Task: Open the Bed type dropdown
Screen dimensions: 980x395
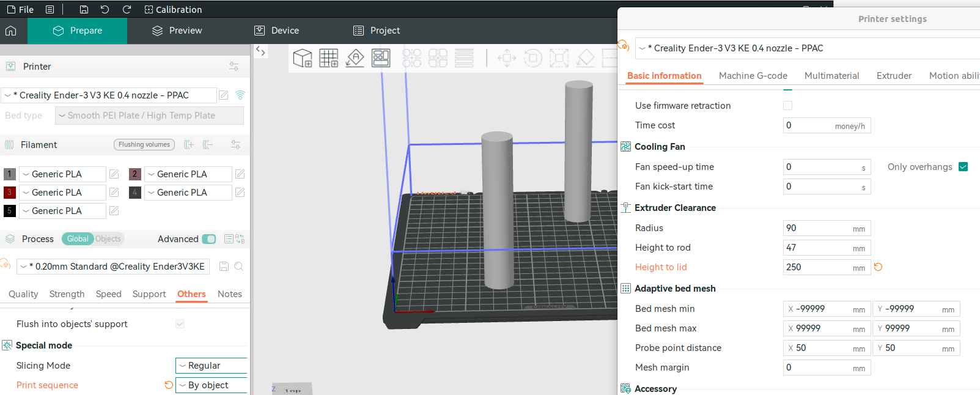Action: (x=149, y=116)
